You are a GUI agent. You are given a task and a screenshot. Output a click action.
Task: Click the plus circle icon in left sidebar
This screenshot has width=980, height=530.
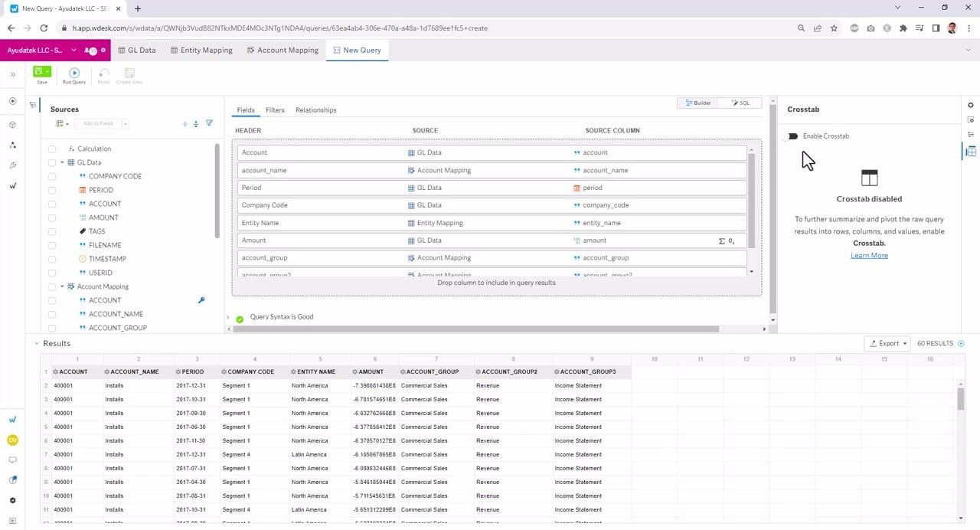[x=12, y=101]
